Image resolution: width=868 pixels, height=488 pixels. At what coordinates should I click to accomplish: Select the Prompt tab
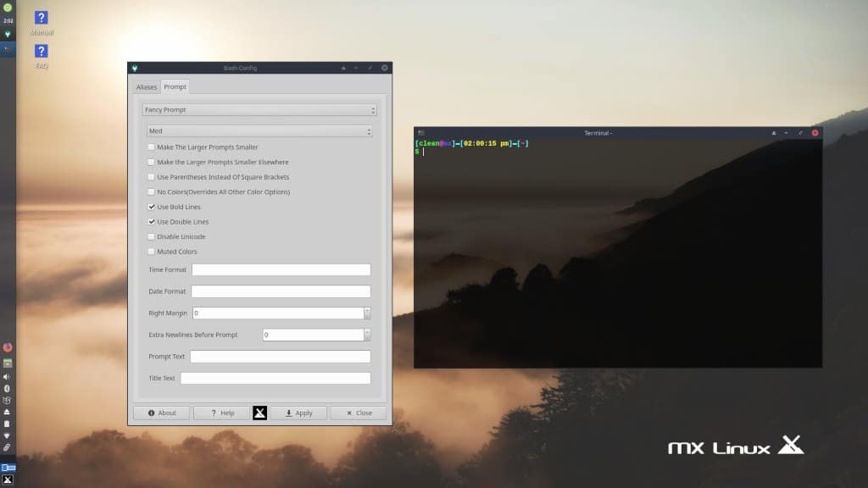click(175, 87)
